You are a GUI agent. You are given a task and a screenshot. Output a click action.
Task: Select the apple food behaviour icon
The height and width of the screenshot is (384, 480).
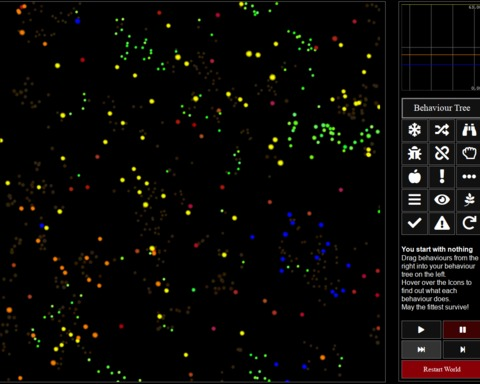pyautogui.click(x=414, y=177)
